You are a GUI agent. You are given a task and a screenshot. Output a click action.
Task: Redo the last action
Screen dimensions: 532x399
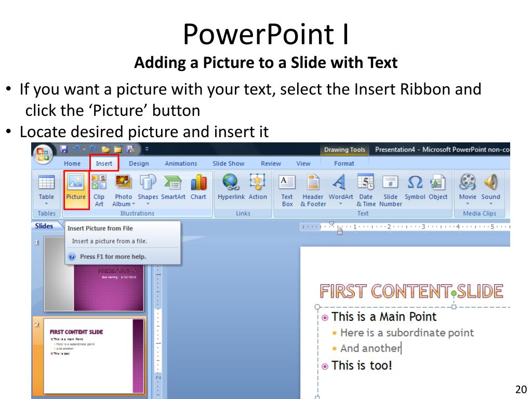94,149
